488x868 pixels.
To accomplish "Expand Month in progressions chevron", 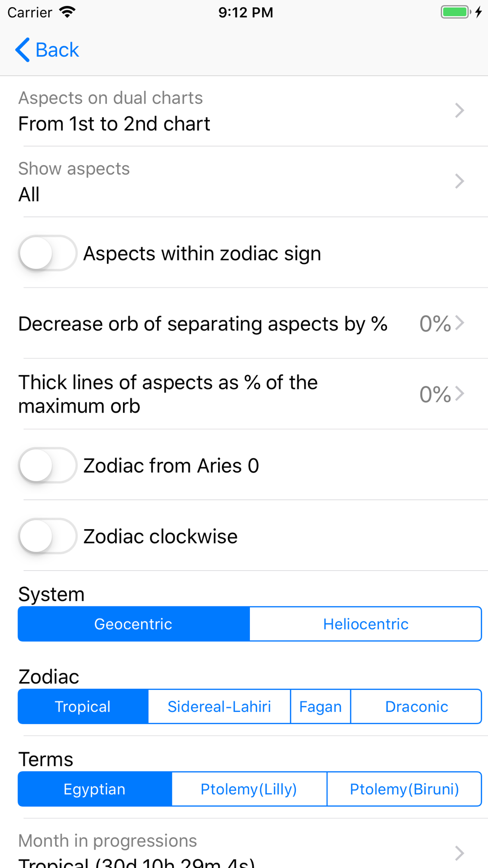I will tap(459, 852).
